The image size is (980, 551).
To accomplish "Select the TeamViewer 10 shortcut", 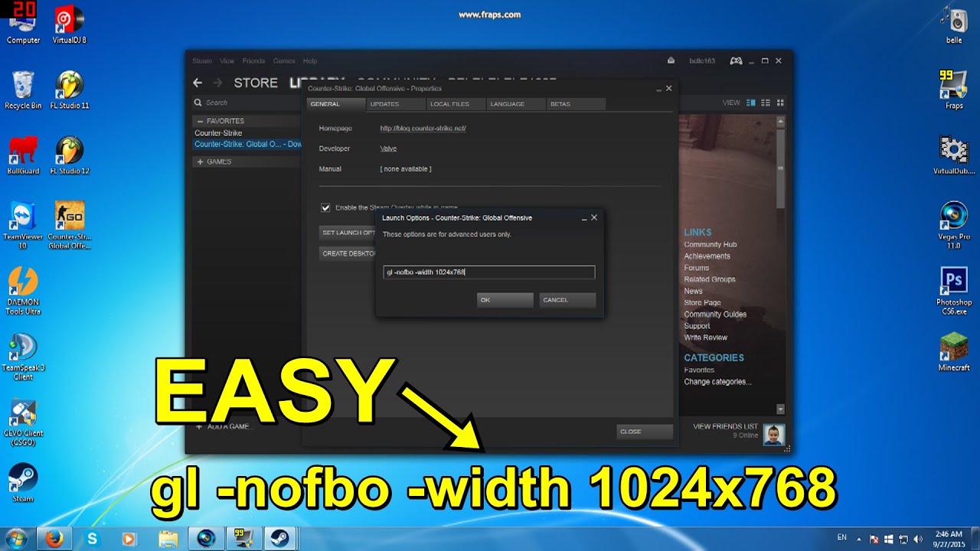I will 23,225.
